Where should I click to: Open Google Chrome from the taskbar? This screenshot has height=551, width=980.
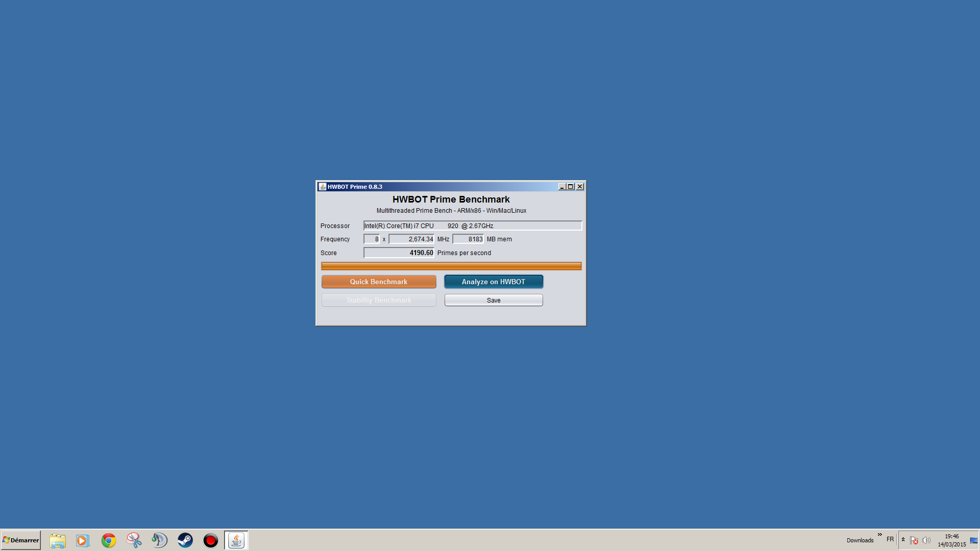109,540
